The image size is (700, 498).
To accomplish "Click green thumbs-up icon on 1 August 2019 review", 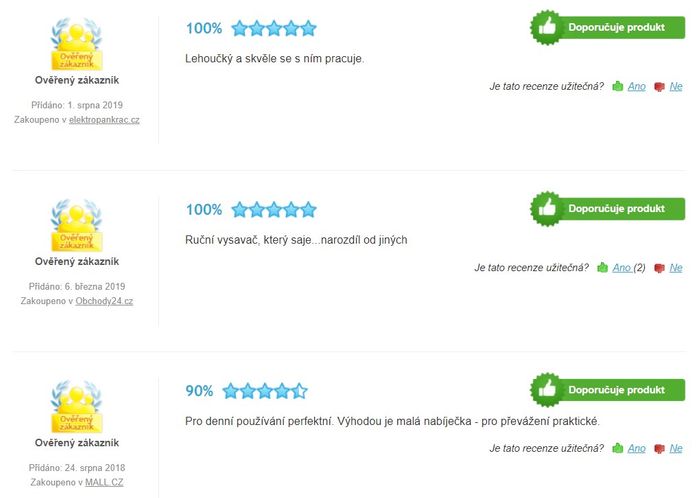I will click(x=617, y=86).
